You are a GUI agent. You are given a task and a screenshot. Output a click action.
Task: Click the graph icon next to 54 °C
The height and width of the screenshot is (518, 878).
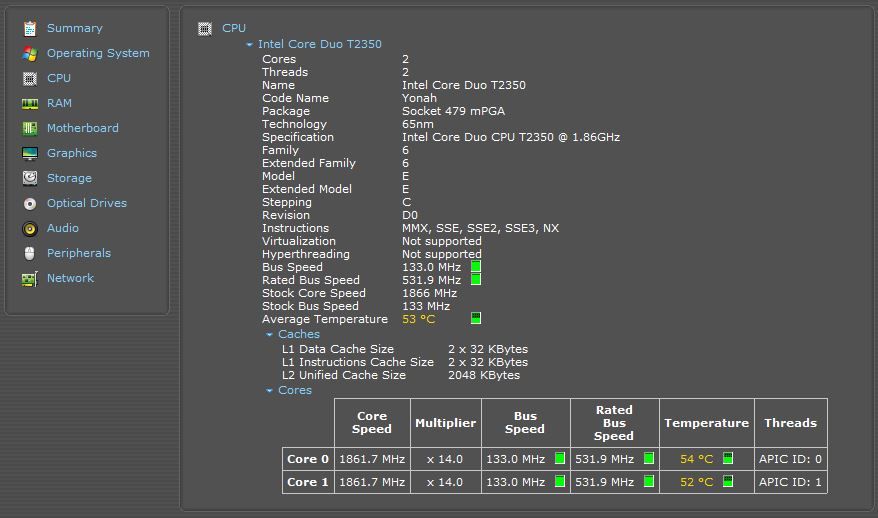pyautogui.click(x=728, y=458)
